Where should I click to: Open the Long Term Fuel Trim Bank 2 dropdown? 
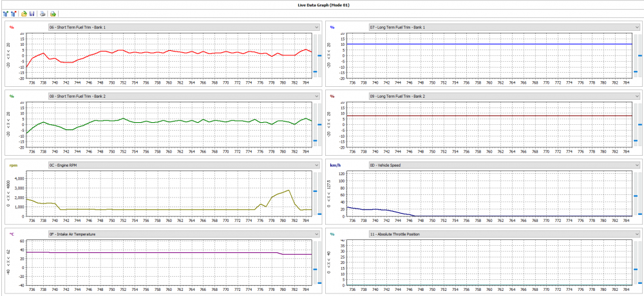pyautogui.click(x=504, y=96)
